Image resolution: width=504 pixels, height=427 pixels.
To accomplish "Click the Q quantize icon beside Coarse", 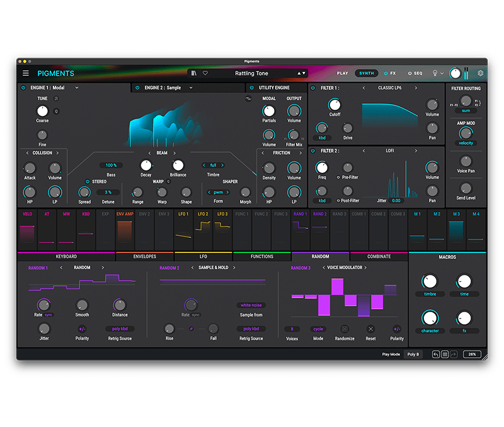I will [56, 112].
